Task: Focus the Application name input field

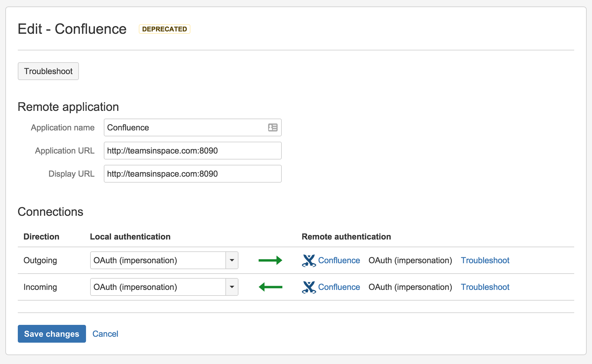Action: click(192, 127)
